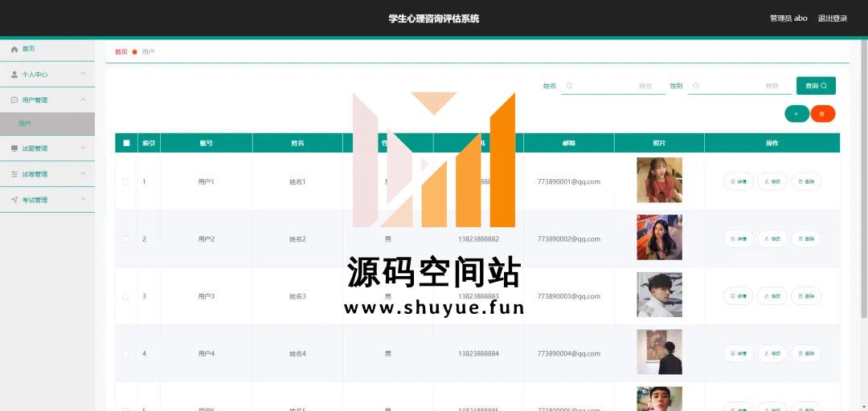This screenshot has width=868, height=411.
Task: Click the orange batch delete trash button
Action: [823, 114]
